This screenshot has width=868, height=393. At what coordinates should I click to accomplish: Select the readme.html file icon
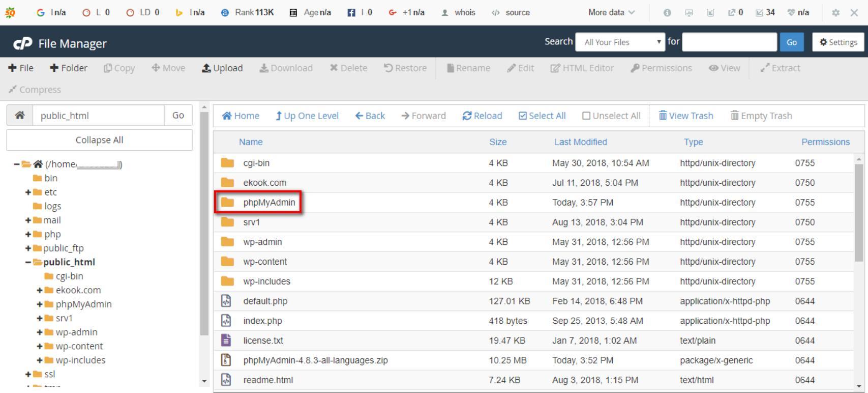point(226,380)
